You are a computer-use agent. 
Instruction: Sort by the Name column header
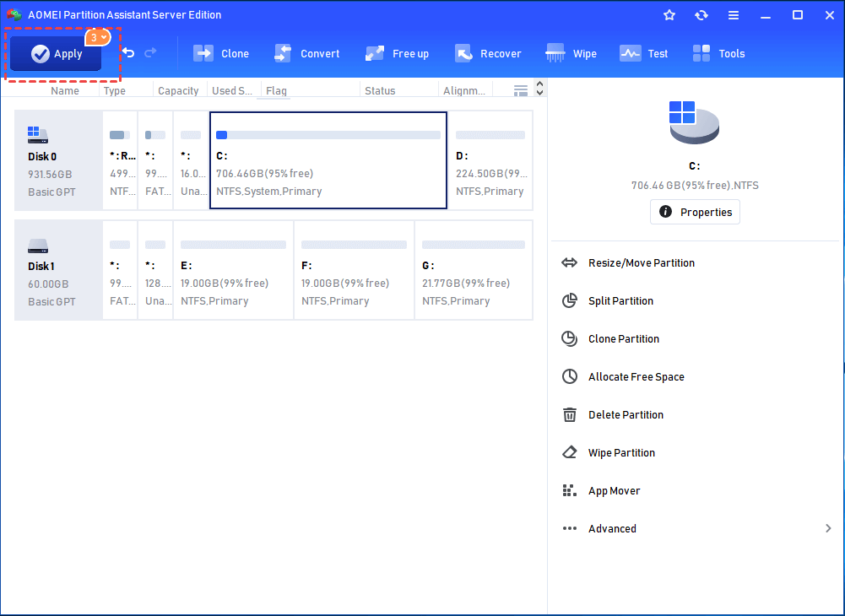click(x=65, y=90)
